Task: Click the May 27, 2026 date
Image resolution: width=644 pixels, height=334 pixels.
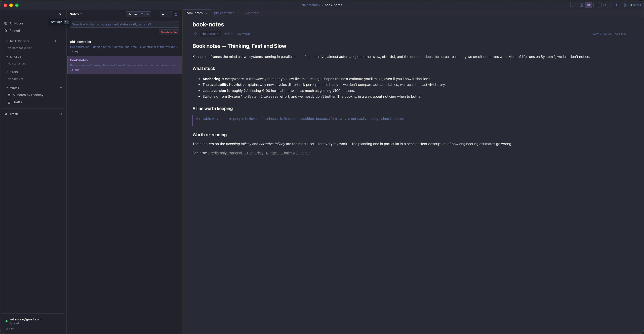Action: pyautogui.click(x=602, y=34)
